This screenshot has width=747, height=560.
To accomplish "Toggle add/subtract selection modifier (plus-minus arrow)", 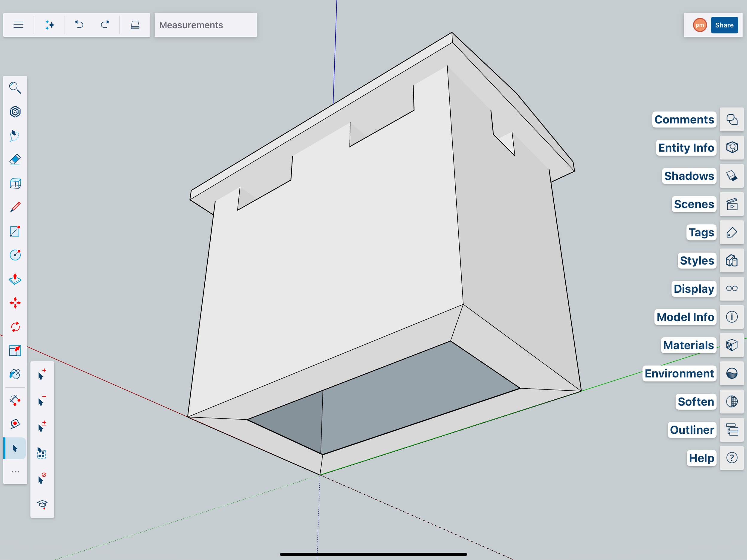I will pos(42,427).
